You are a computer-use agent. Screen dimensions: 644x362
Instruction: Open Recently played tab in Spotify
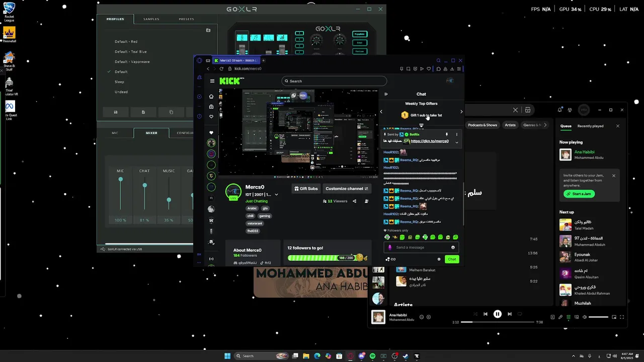pyautogui.click(x=590, y=126)
